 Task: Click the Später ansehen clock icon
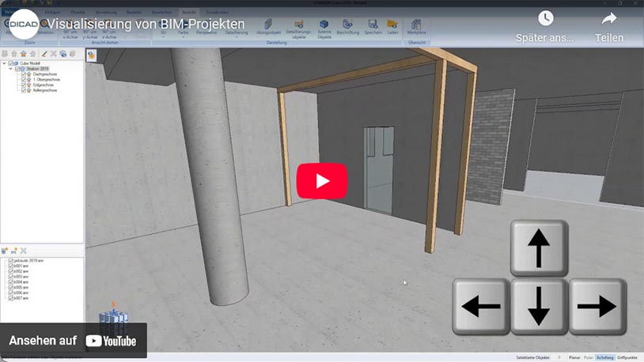point(546,19)
